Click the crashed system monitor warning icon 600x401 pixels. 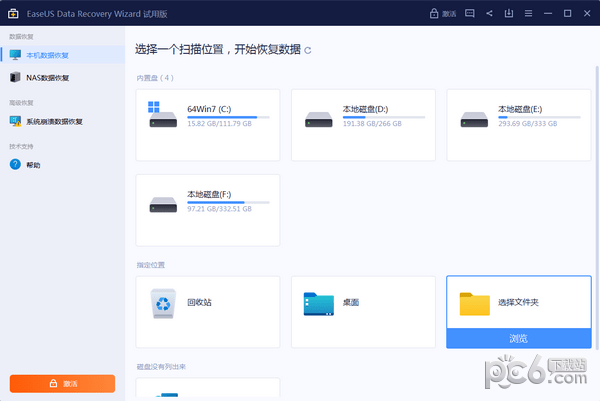click(x=15, y=121)
